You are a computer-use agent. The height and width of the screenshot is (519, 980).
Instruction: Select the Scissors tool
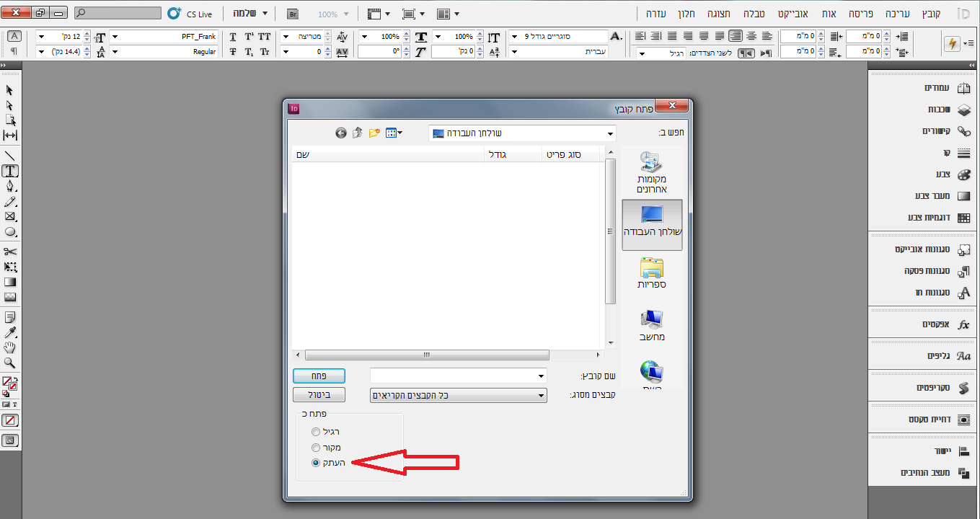[x=10, y=252]
